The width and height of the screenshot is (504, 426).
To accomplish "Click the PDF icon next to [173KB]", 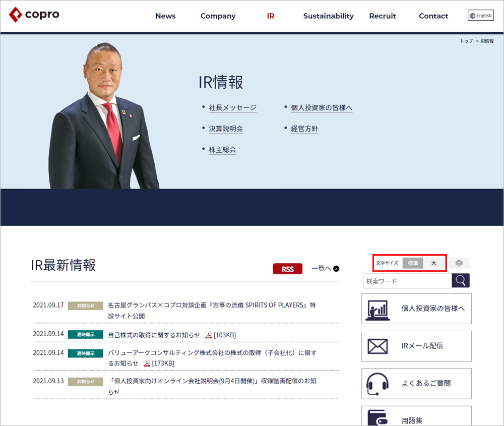I will click(x=147, y=363).
